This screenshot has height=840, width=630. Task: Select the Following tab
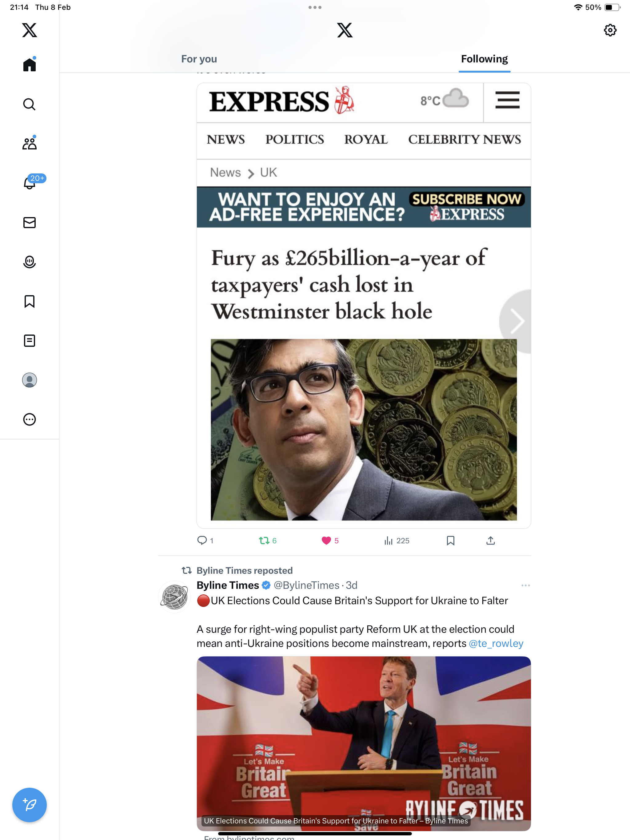click(x=484, y=59)
